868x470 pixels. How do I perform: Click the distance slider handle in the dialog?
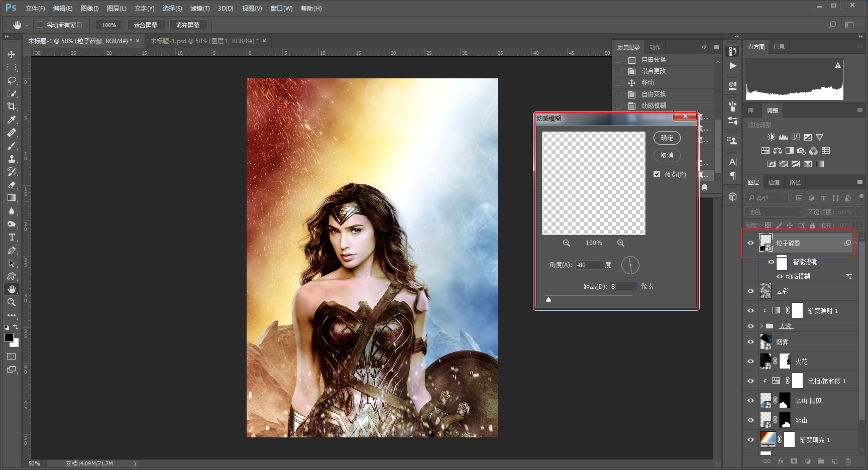[549, 300]
